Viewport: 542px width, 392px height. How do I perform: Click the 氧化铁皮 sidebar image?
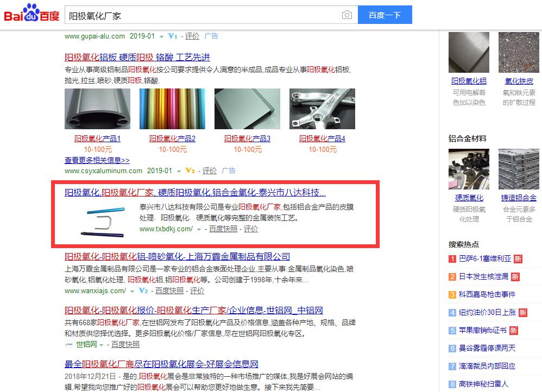click(x=519, y=52)
